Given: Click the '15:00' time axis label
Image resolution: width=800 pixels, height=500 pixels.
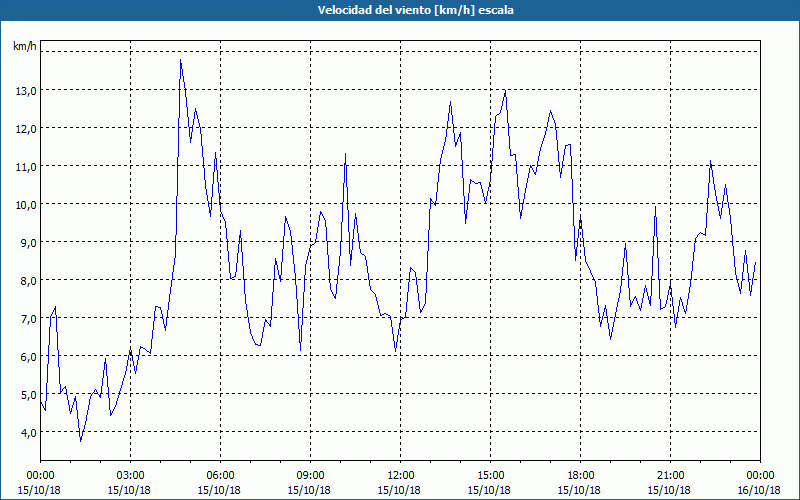Looking at the screenshot, I should (490, 476).
